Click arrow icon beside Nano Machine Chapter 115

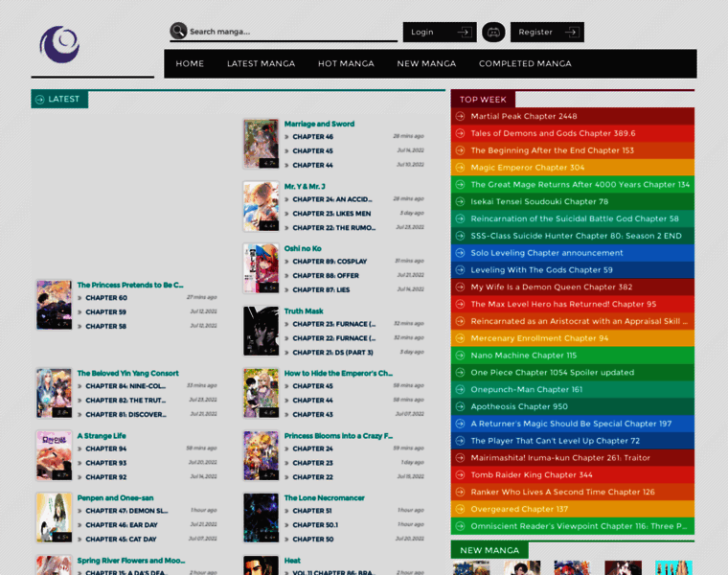[460, 356]
